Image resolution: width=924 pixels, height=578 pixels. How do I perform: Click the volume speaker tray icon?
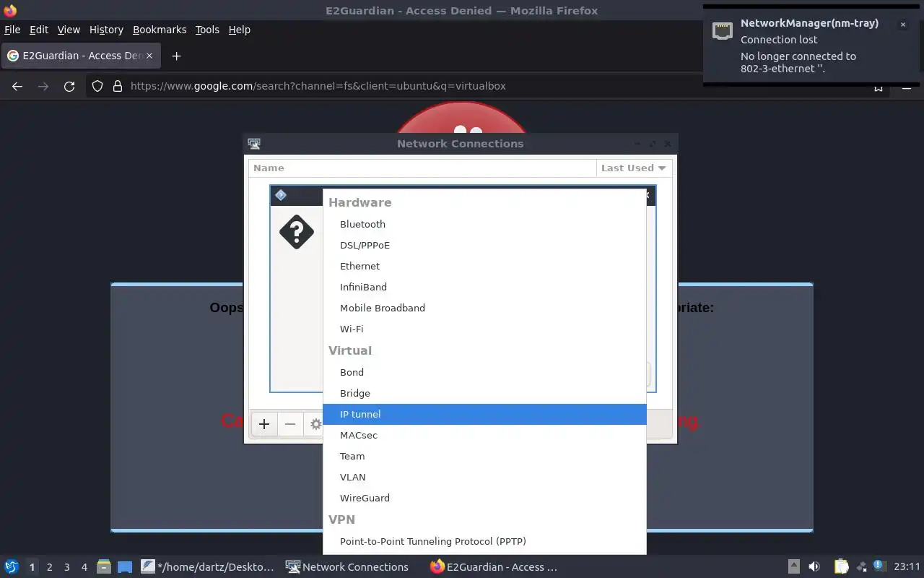click(814, 567)
